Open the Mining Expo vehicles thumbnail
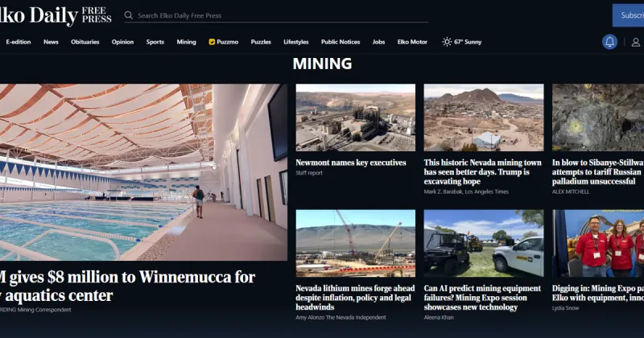This screenshot has height=338, width=644. point(484,243)
